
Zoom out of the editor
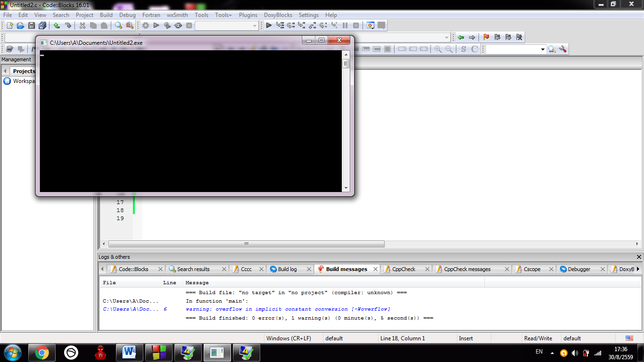coord(449,49)
